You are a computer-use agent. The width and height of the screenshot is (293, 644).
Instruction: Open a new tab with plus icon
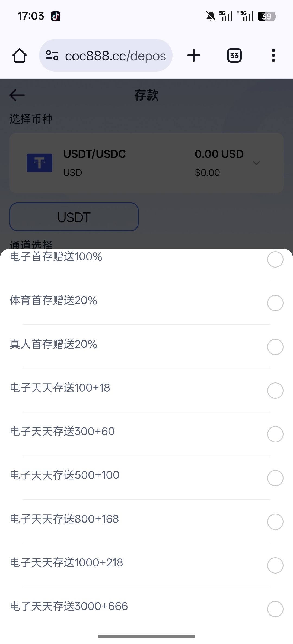click(194, 56)
